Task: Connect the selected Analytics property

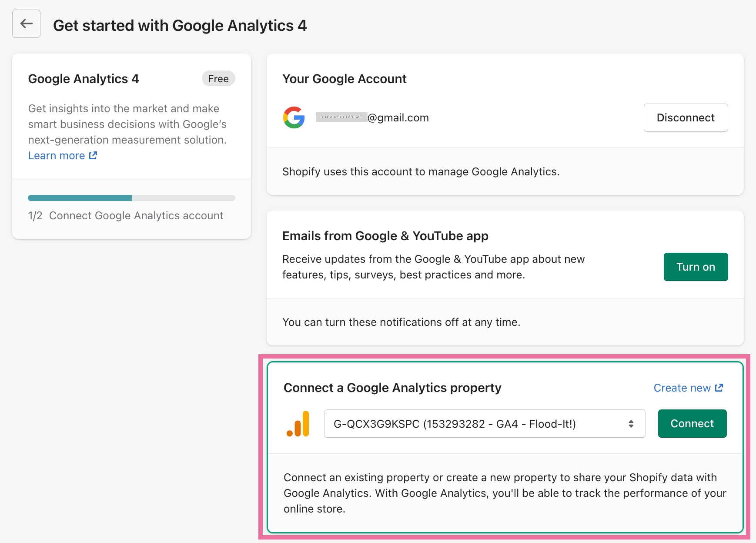Action: [x=692, y=423]
